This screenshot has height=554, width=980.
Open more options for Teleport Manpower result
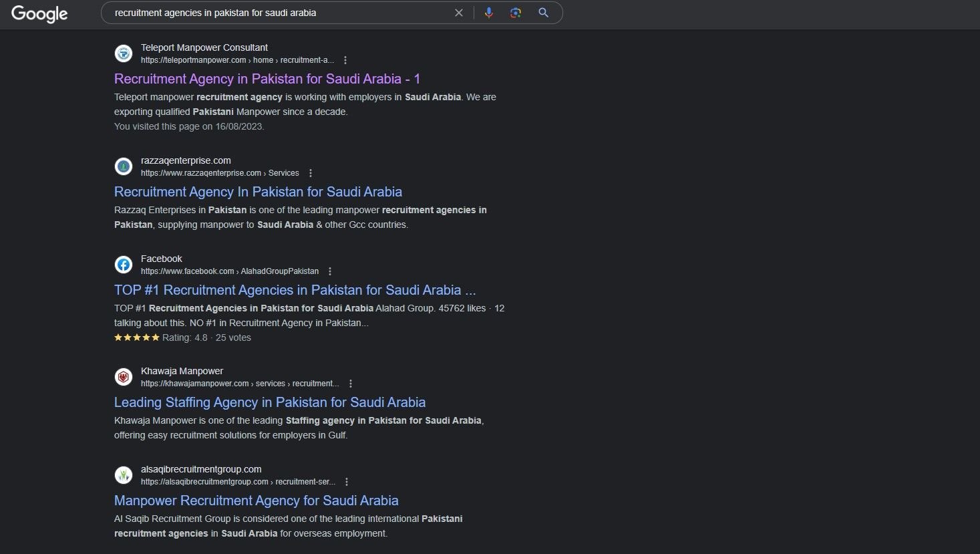pos(345,60)
